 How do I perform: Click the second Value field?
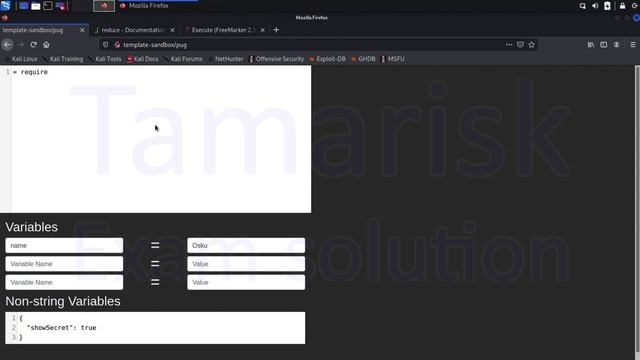tap(246, 264)
